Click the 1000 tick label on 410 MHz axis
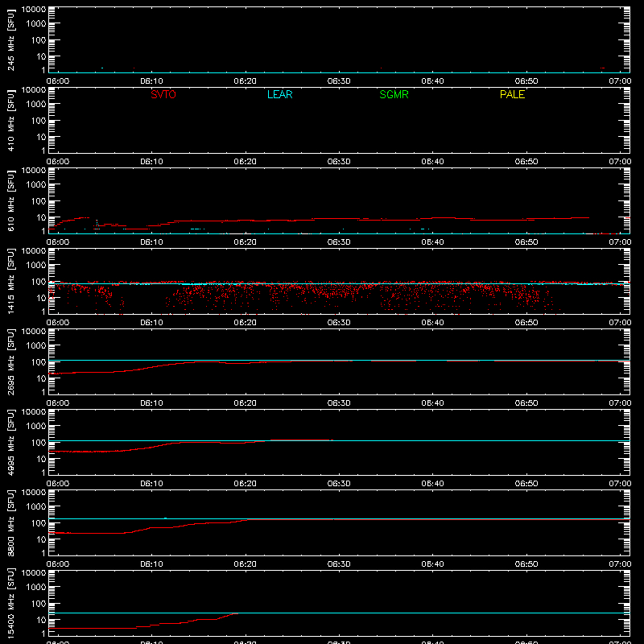 point(36,105)
